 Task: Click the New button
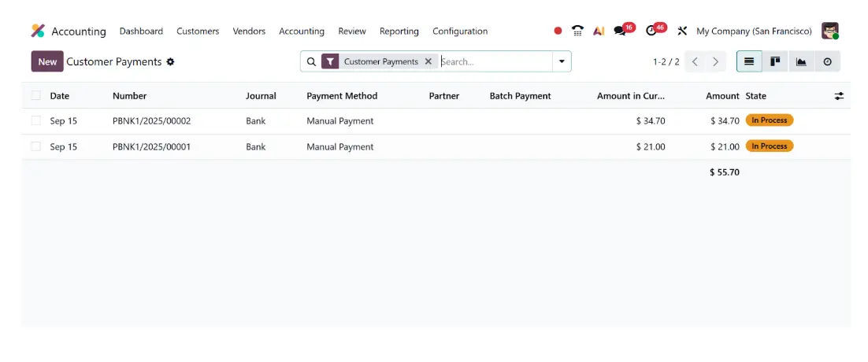(x=47, y=61)
